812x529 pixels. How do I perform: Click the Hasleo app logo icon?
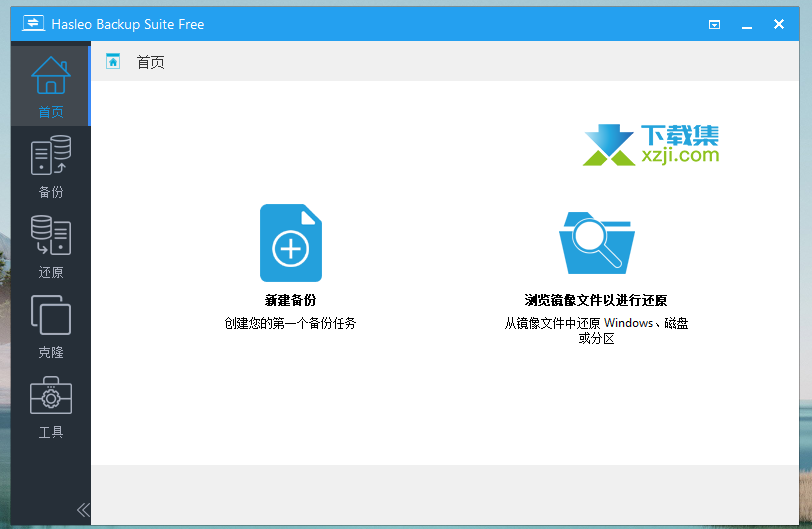[x=33, y=23]
